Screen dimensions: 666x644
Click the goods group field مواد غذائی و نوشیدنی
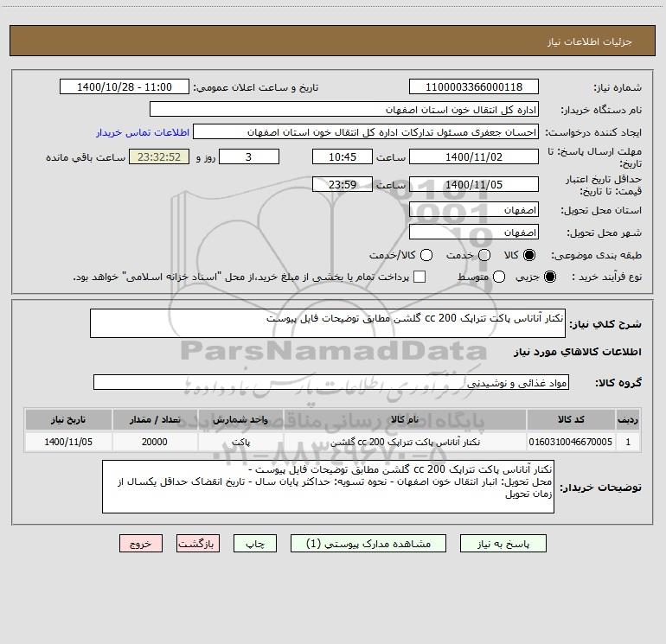click(331, 382)
